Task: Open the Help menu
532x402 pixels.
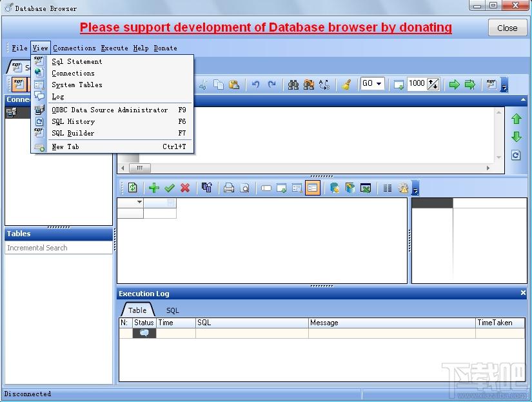Action: point(141,48)
